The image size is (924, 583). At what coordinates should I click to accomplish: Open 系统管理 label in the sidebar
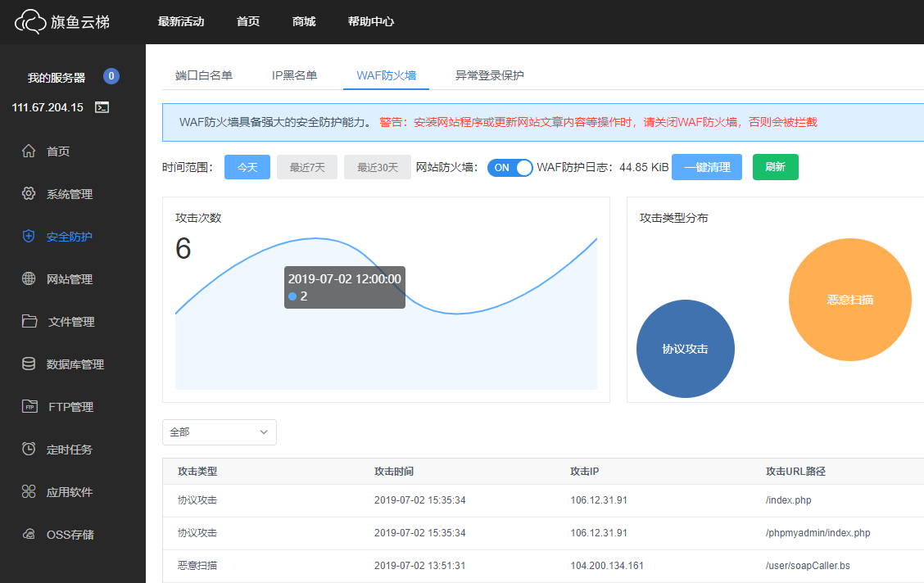[70, 194]
